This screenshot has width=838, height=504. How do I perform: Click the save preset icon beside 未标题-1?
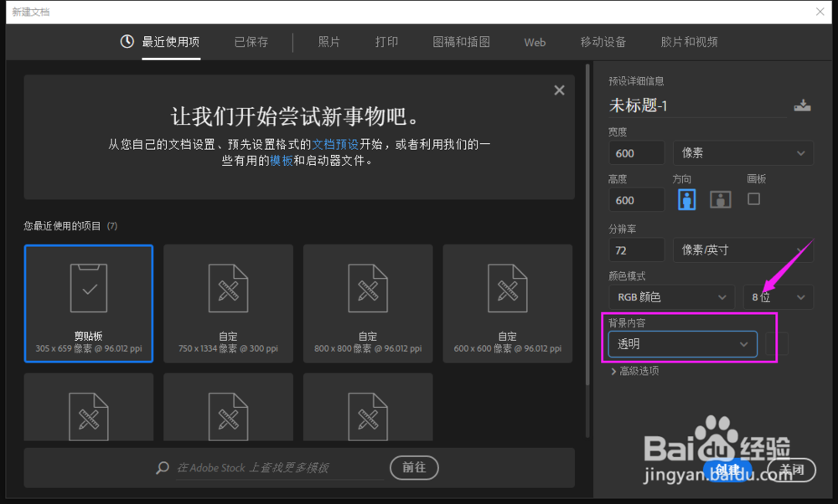803,106
